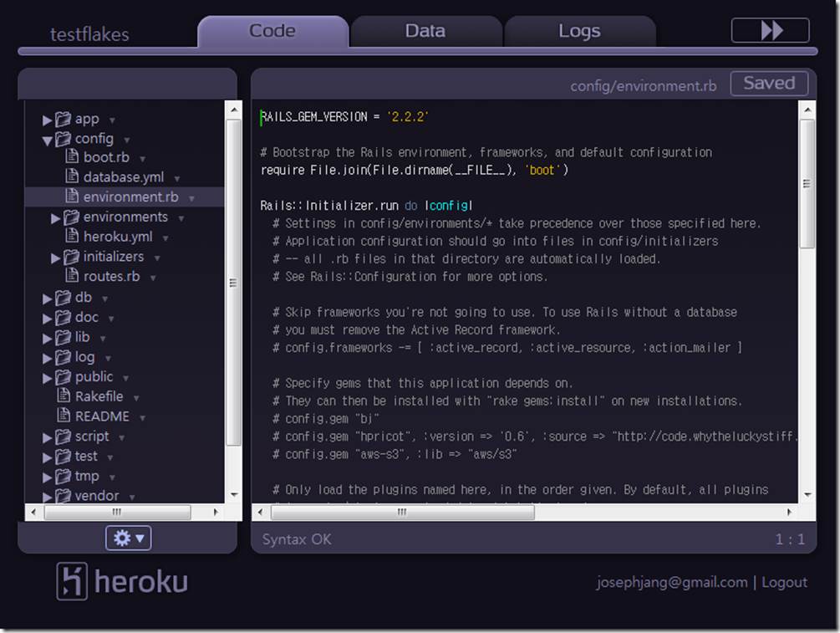This screenshot has width=840, height=633.
Task: Click the log folder icon
Action: point(63,356)
